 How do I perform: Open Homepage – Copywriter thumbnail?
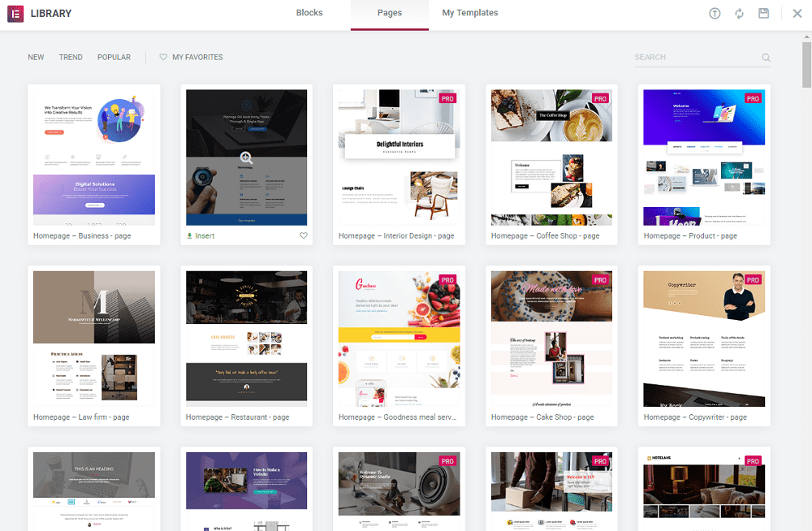[704, 339]
